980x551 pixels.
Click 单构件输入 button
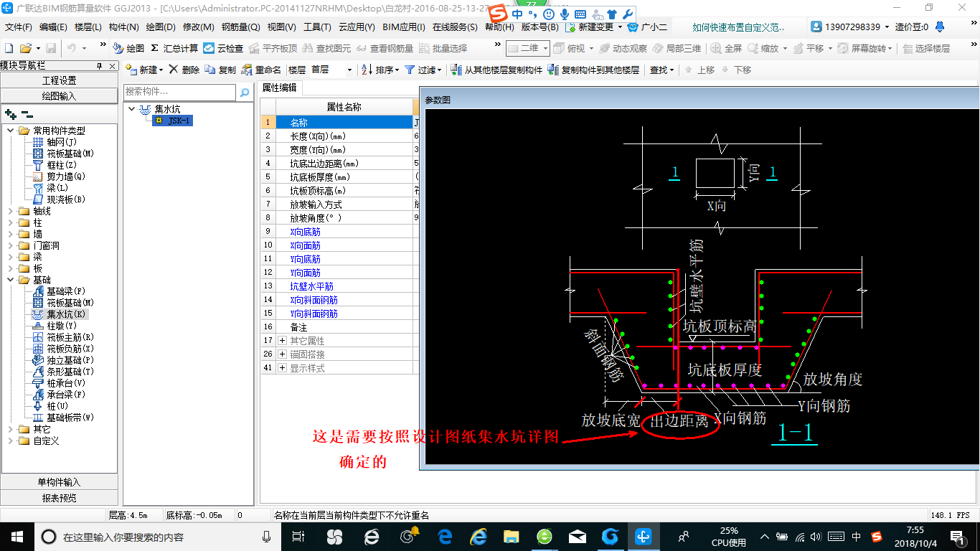60,482
